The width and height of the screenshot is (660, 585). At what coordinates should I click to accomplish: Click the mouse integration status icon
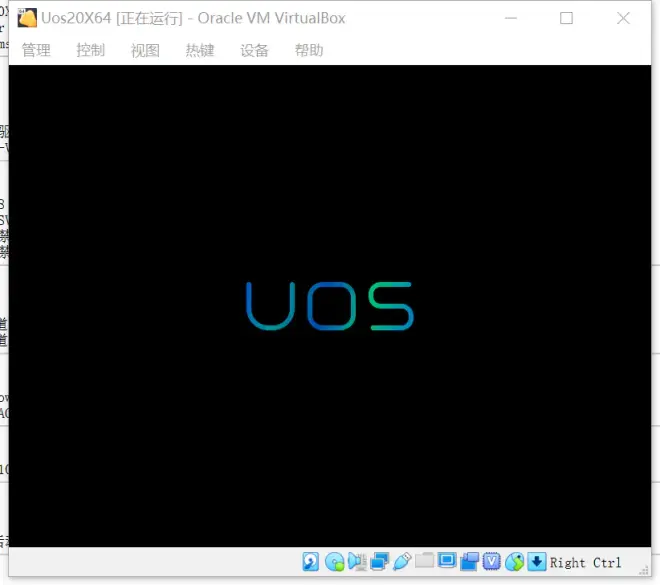[x=514, y=562]
